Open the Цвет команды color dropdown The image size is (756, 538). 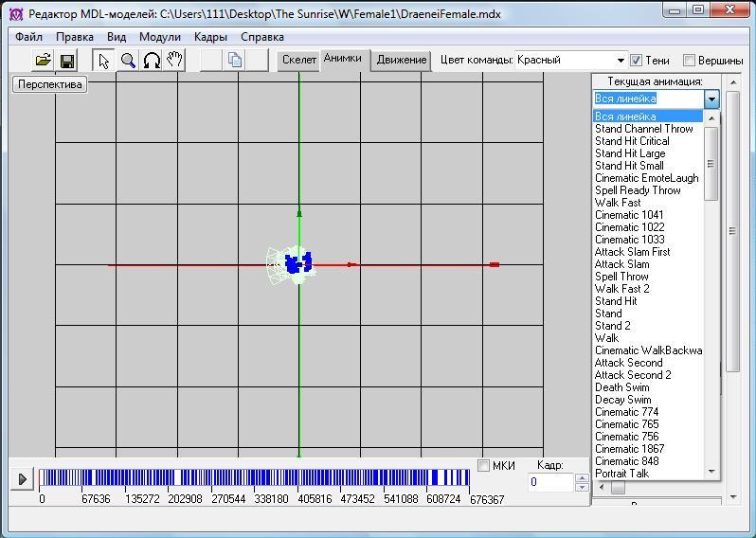pos(621,60)
